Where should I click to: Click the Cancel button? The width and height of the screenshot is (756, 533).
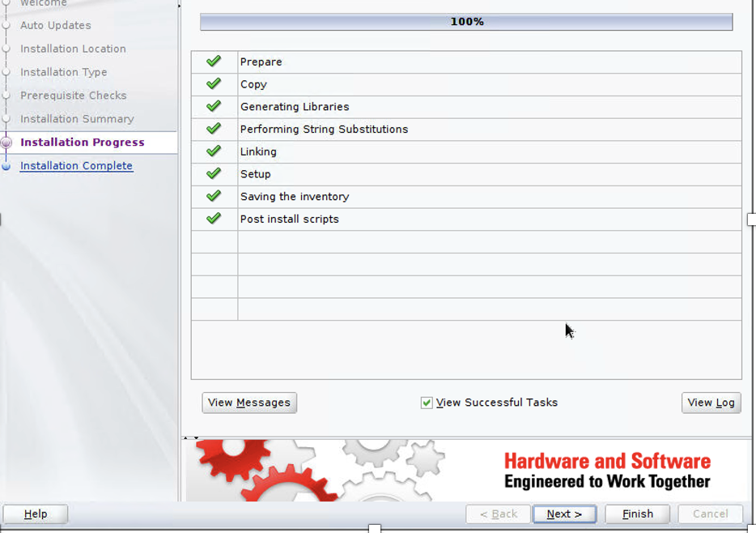point(710,514)
